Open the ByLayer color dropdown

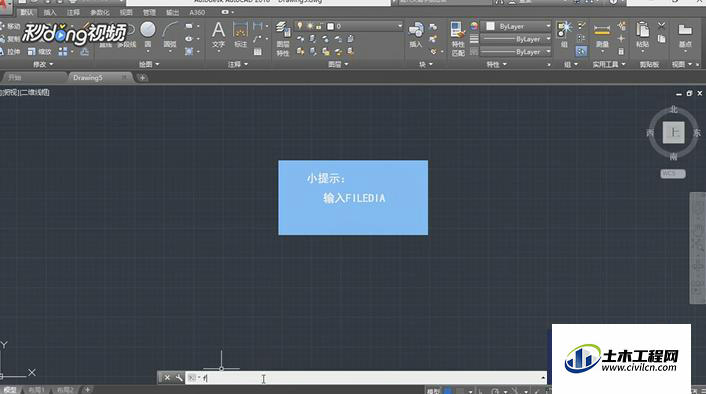pos(517,27)
